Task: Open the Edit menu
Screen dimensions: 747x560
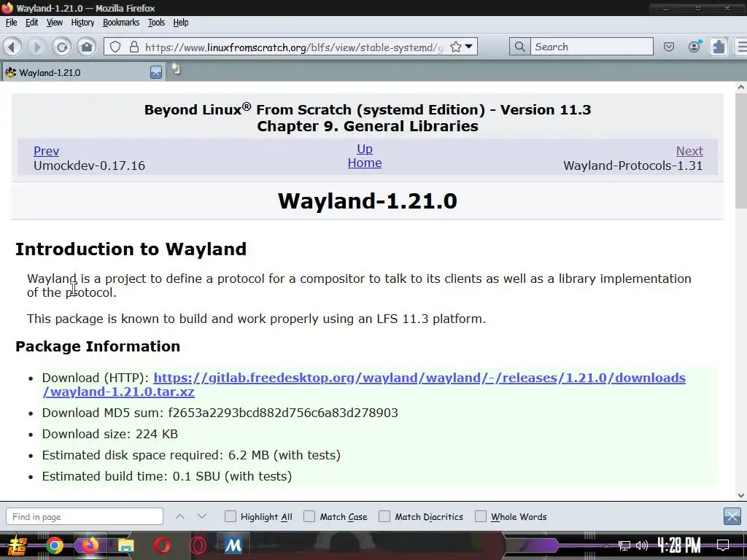Action: pyautogui.click(x=31, y=23)
